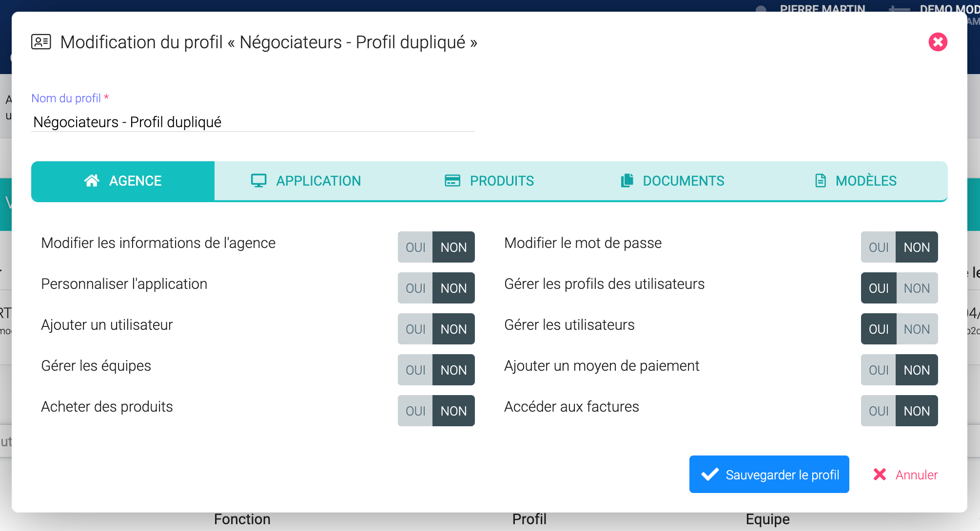The height and width of the screenshot is (531, 980).
Task: Enable OUI for Accéder aux factures
Action: pos(879,411)
